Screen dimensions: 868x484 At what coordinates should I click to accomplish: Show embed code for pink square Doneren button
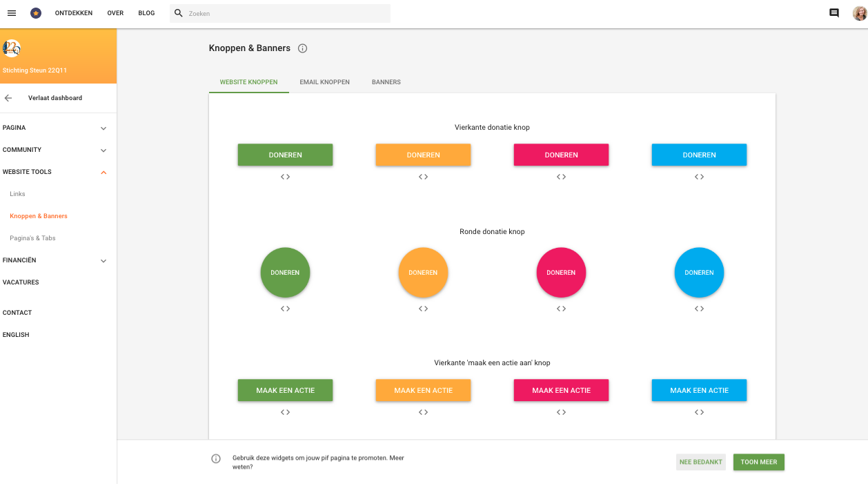click(561, 177)
